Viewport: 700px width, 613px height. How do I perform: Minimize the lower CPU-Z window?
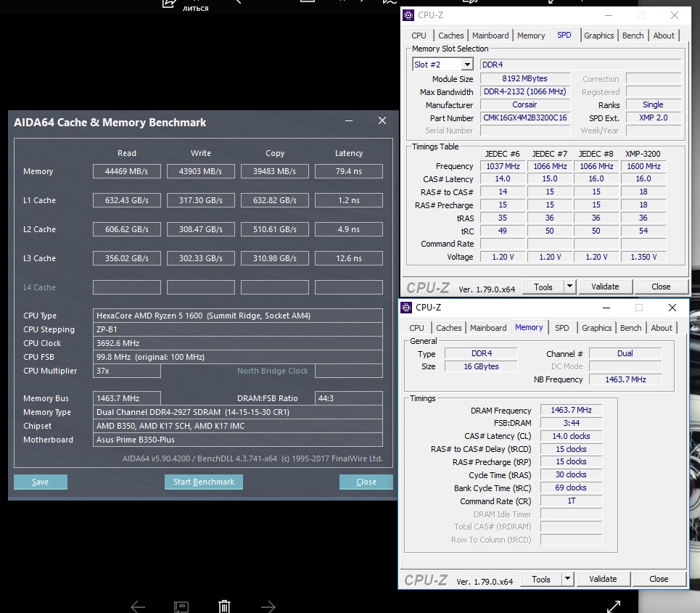pyautogui.click(x=606, y=308)
